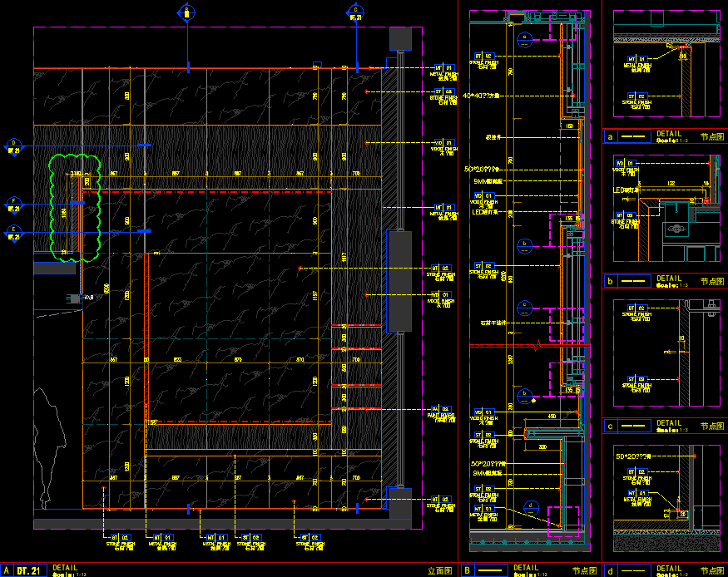Screen dimensions: 728x577
Task: Select title letter b of the detail
Action: [x=610, y=282]
